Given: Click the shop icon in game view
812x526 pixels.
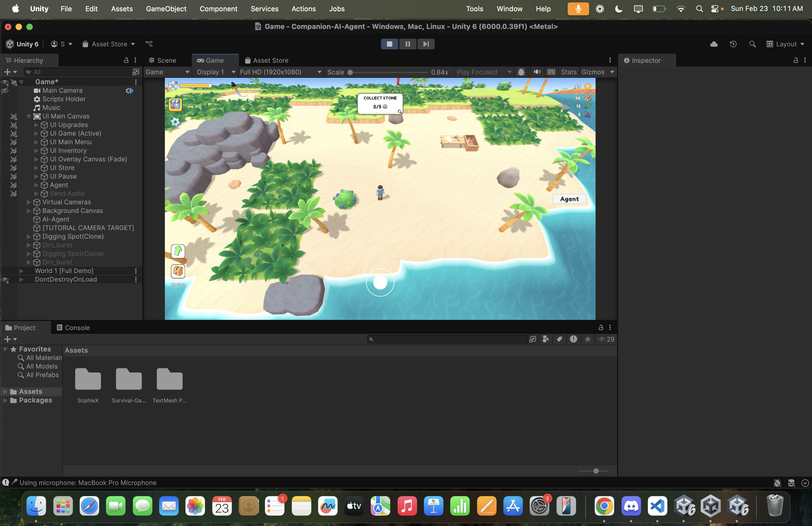Looking at the screenshot, I should point(175,104).
